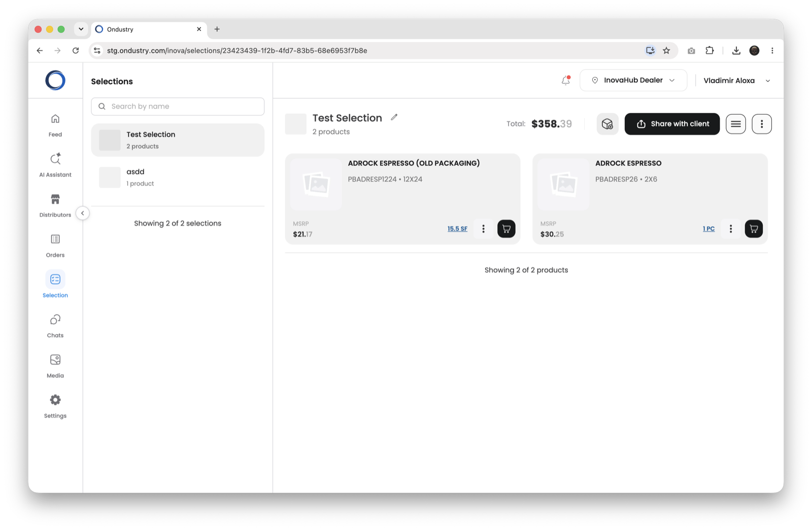The image size is (812, 530).
Task: Collapse the Selections panel with the arrow
Action: click(83, 213)
